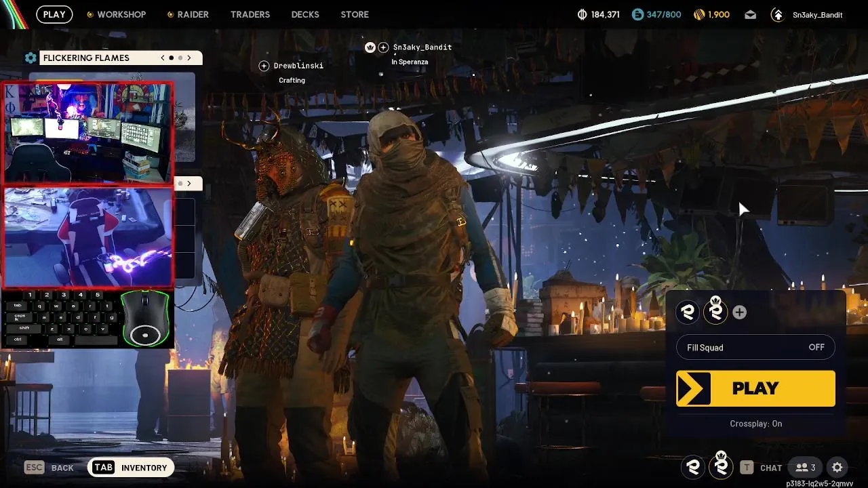Image resolution: width=868 pixels, height=488 pixels.
Task: Click the T key chat shortcut icon
Action: [x=747, y=467]
